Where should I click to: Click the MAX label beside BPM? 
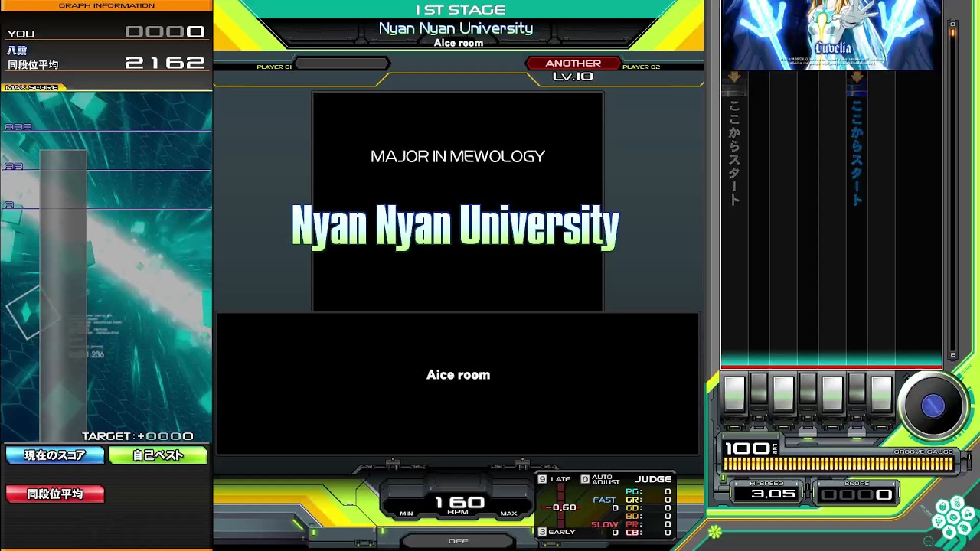coord(508,514)
